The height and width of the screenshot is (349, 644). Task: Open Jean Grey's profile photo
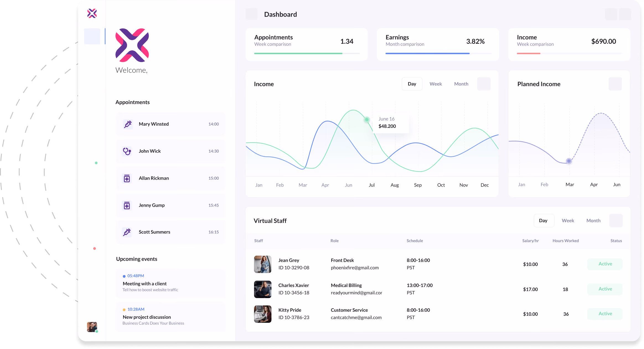263,264
